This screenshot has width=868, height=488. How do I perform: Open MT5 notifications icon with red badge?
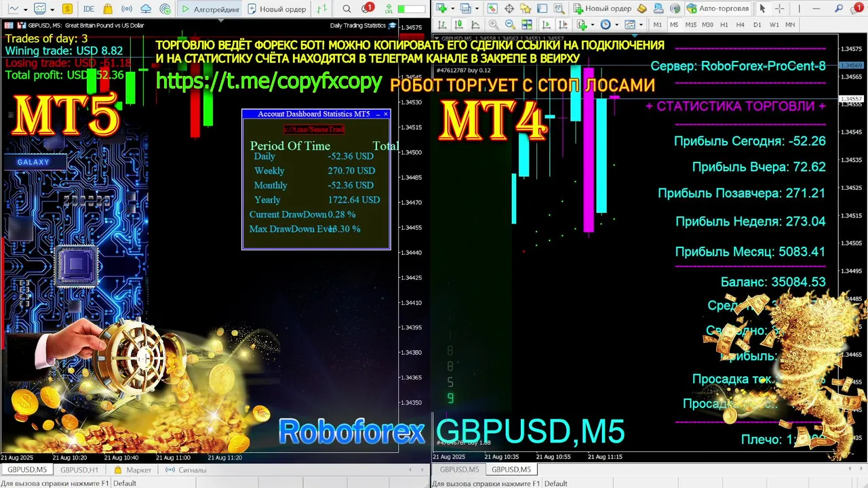(366, 9)
